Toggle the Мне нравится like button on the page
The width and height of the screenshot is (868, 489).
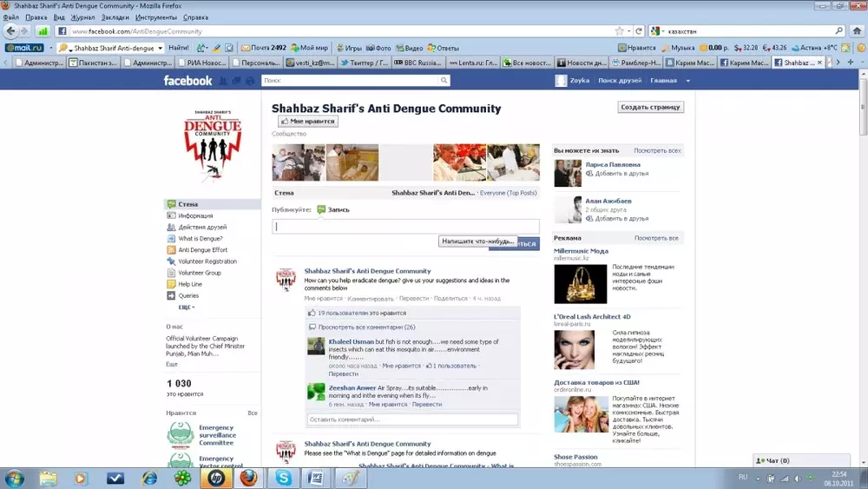click(308, 122)
